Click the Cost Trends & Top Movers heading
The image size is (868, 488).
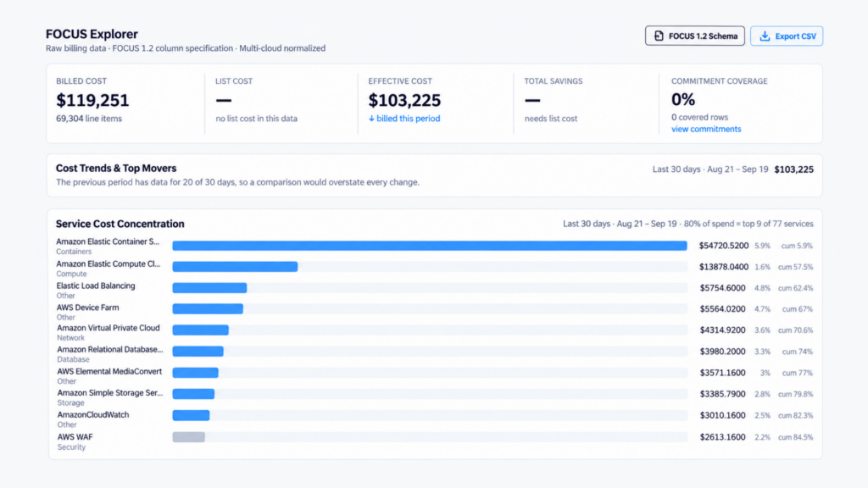click(116, 169)
